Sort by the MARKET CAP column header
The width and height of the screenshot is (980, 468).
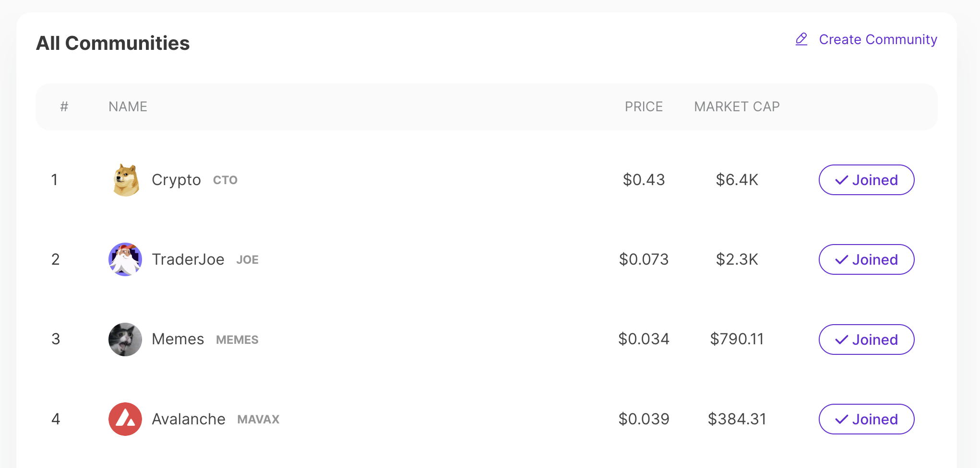[737, 106]
